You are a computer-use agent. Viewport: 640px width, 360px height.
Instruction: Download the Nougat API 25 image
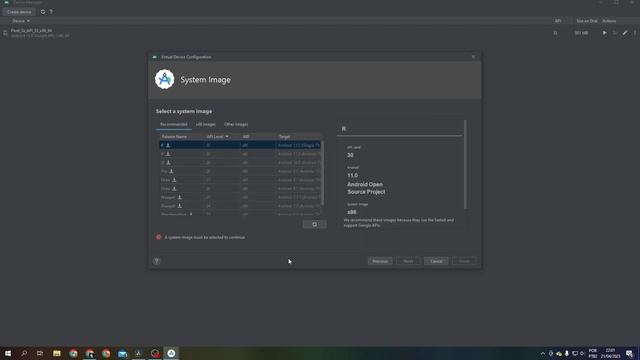(180, 197)
